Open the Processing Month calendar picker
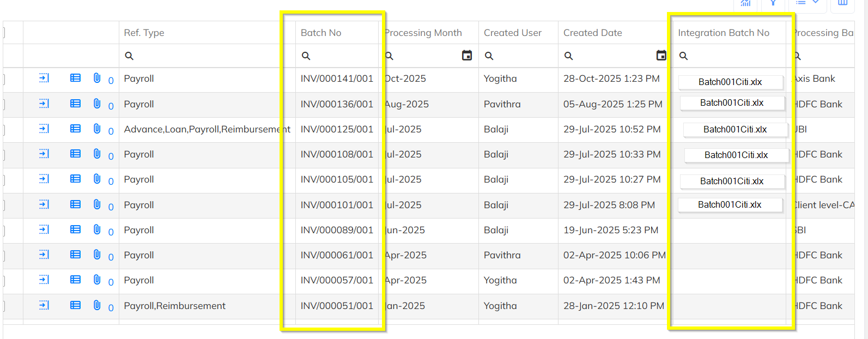This screenshot has height=339, width=868. [467, 56]
